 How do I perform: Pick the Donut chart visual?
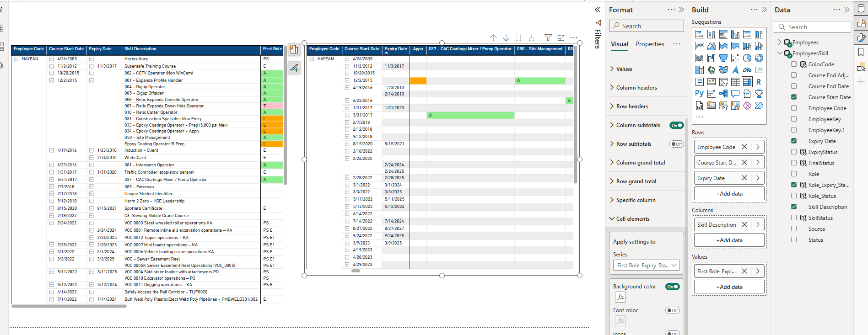pyautogui.click(x=759, y=58)
